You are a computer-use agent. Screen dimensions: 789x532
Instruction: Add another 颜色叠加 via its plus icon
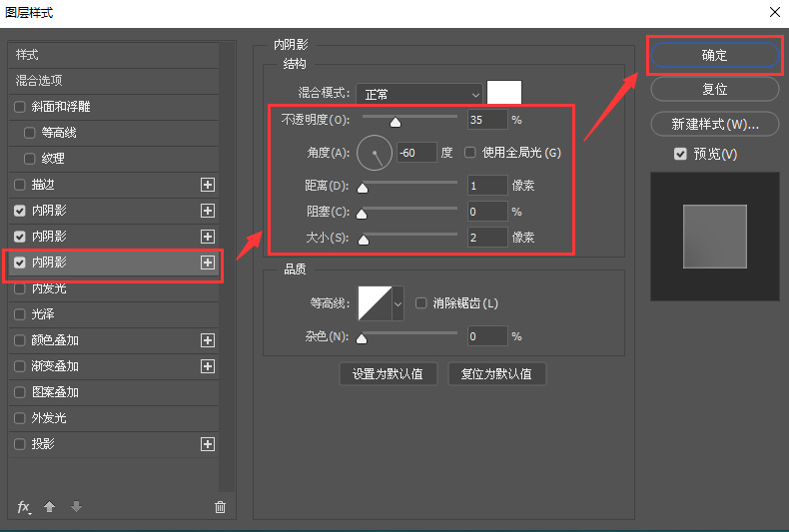(x=208, y=340)
